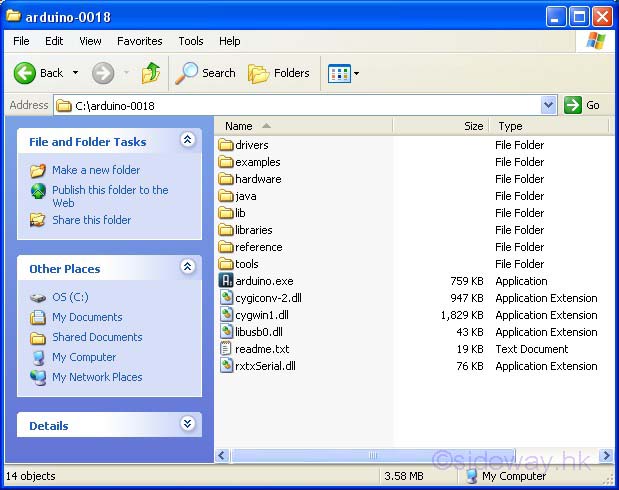619x490 pixels.
Task: Open the Shared Documents link
Action: click(x=97, y=337)
